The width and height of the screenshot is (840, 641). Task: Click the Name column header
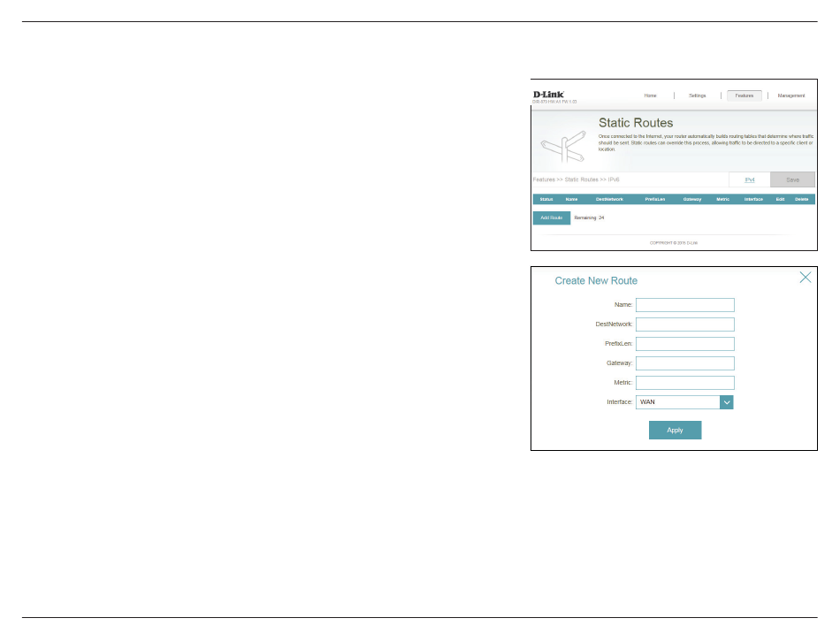click(x=571, y=199)
